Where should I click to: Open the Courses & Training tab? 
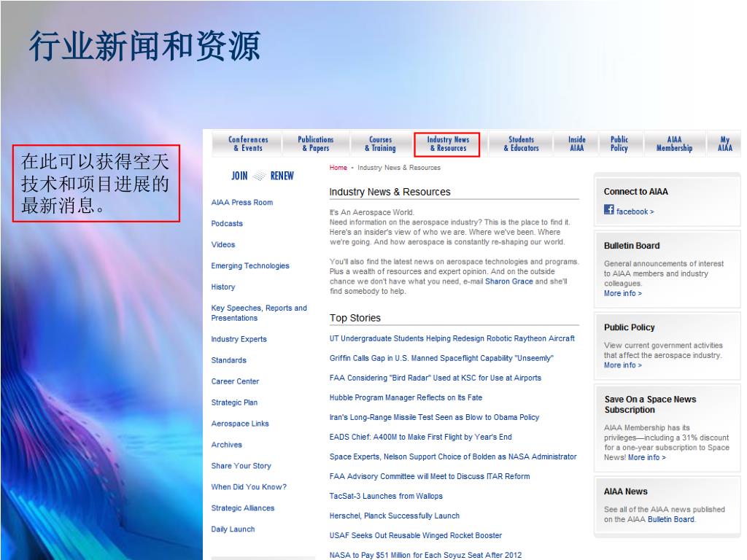click(380, 144)
